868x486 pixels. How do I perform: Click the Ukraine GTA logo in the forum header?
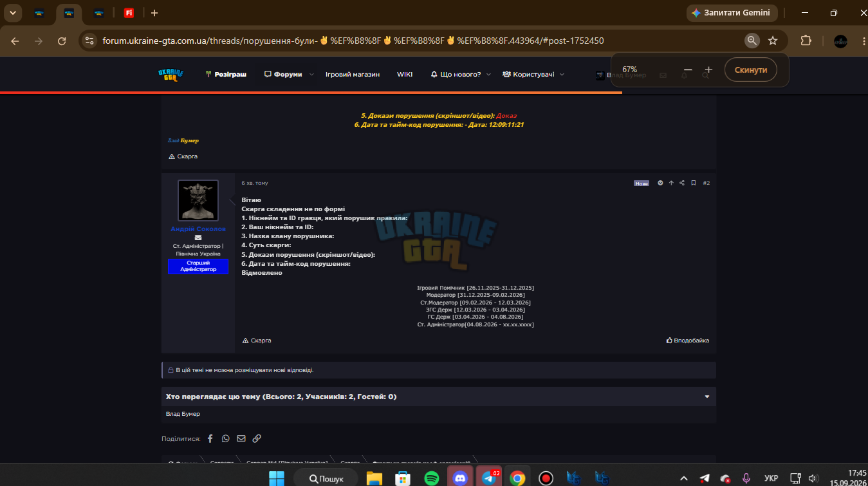pyautogui.click(x=171, y=75)
